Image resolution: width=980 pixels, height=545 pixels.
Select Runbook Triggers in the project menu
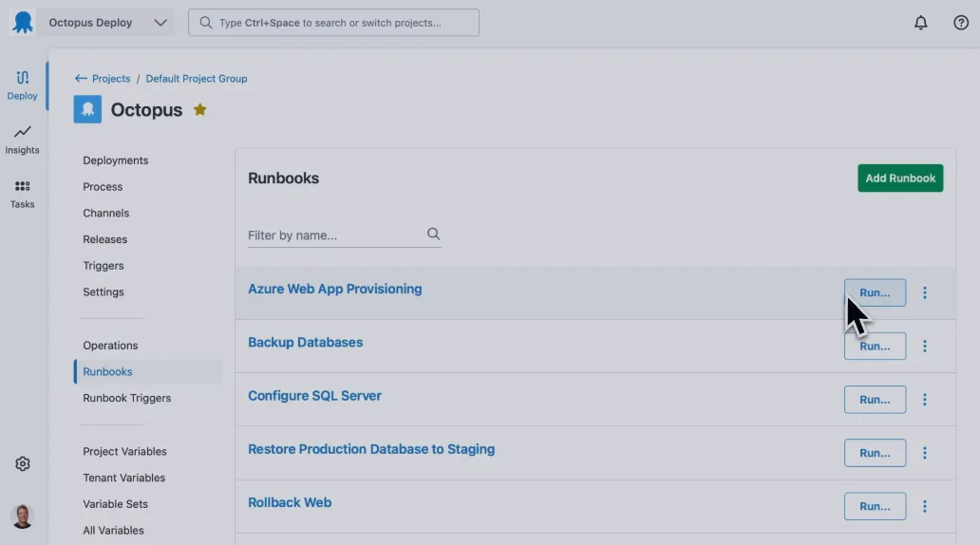pos(126,398)
